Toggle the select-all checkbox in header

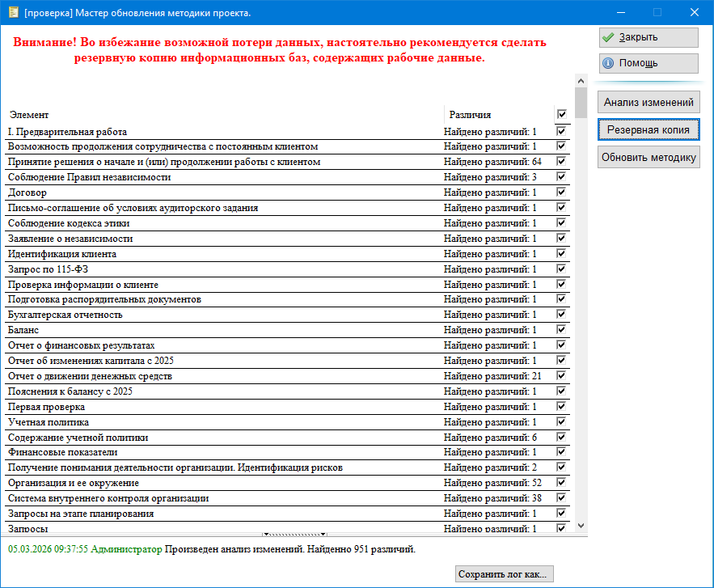click(x=562, y=115)
